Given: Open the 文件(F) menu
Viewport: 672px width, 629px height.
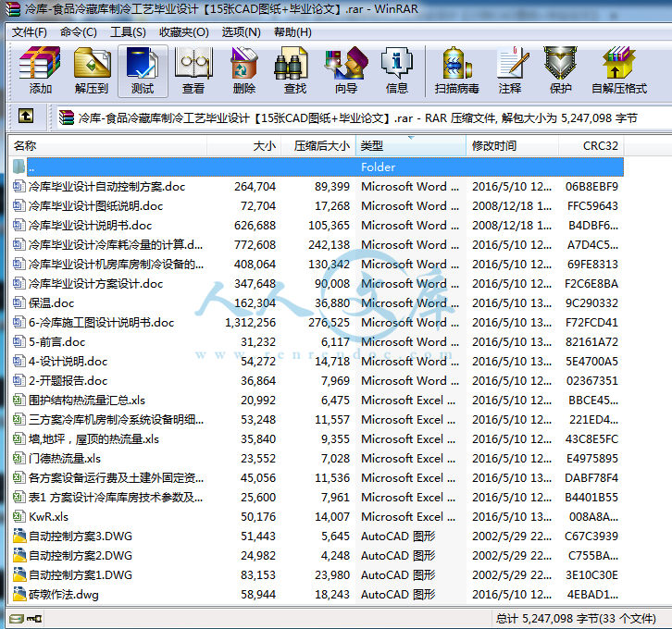Looking at the screenshot, I should point(29,32).
